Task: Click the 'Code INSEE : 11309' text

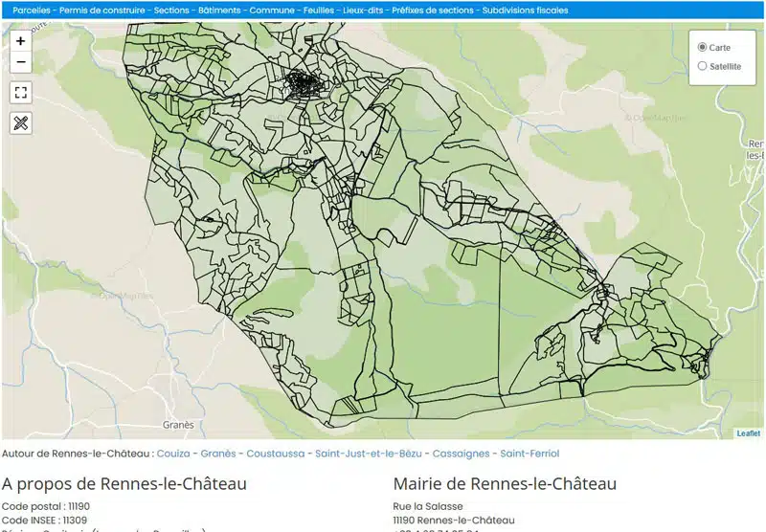Action: pyautogui.click(x=44, y=520)
